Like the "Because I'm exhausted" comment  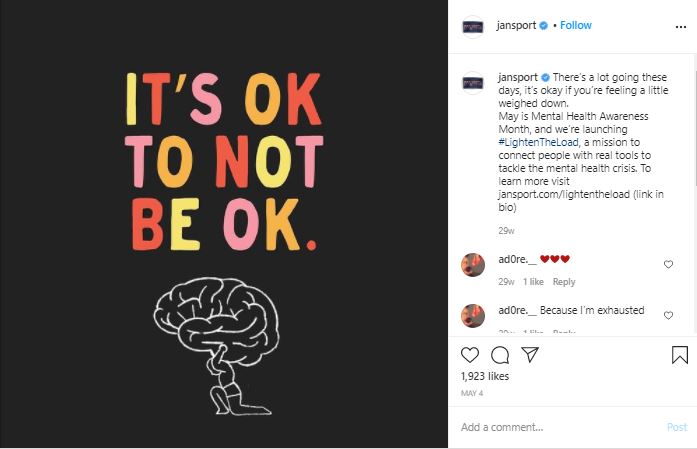668,315
